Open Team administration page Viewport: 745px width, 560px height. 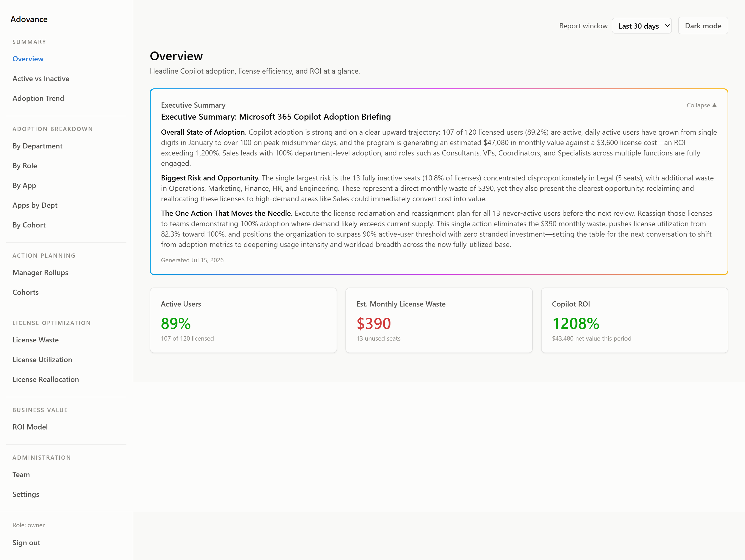click(x=21, y=474)
